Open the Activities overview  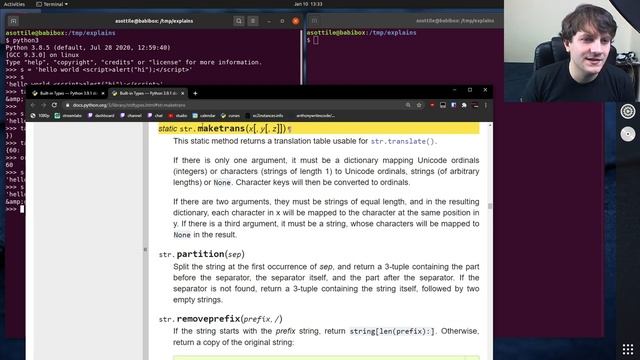point(14,4)
